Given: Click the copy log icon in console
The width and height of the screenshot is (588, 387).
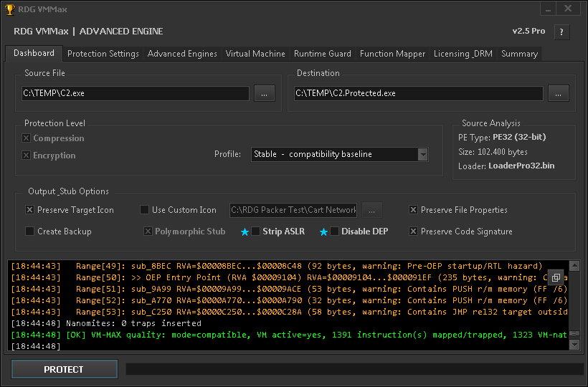Looking at the screenshot, I should coord(556,277).
